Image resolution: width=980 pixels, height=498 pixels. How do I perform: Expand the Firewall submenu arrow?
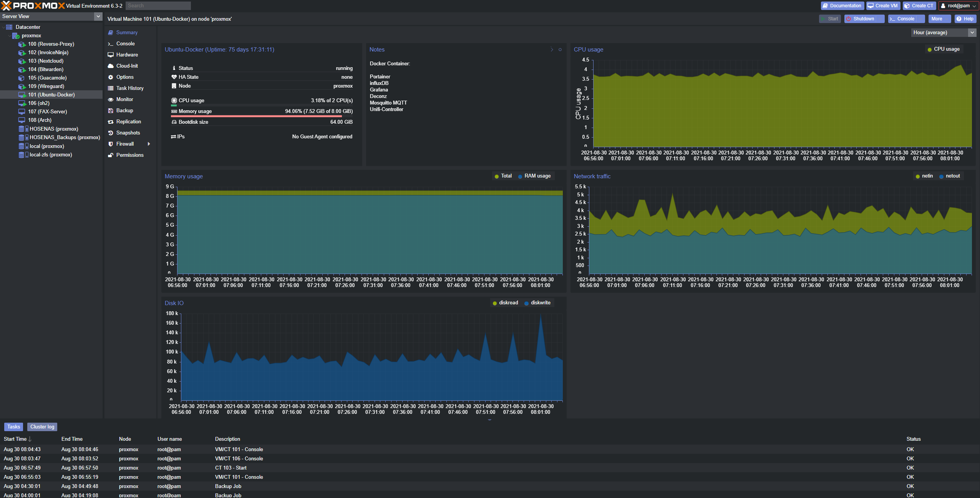pos(149,144)
